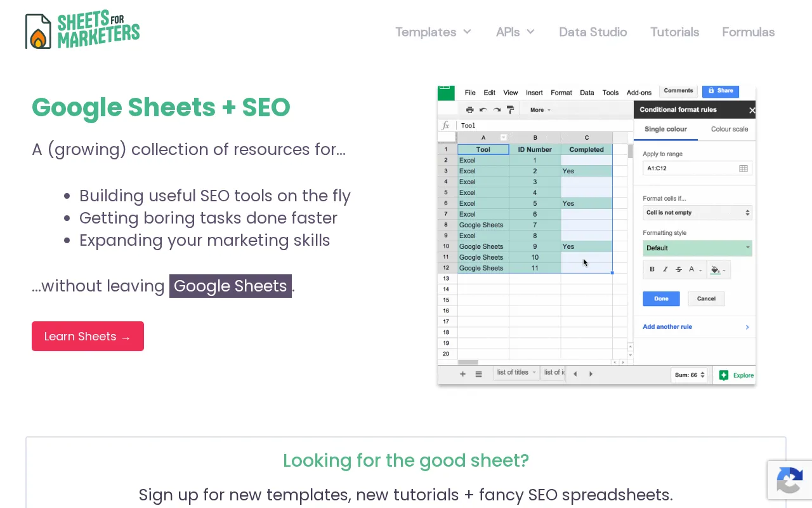Open the File menu in the demo

point(470,93)
